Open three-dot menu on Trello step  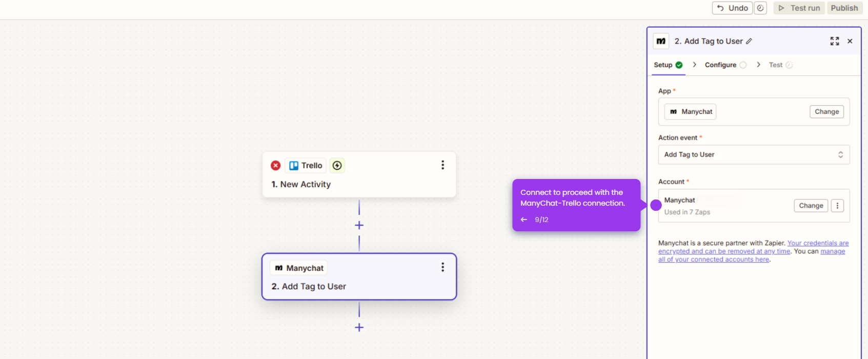click(x=442, y=165)
